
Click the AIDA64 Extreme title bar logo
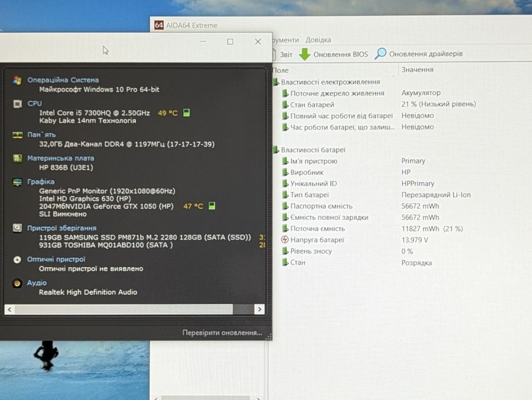tap(159, 25)
